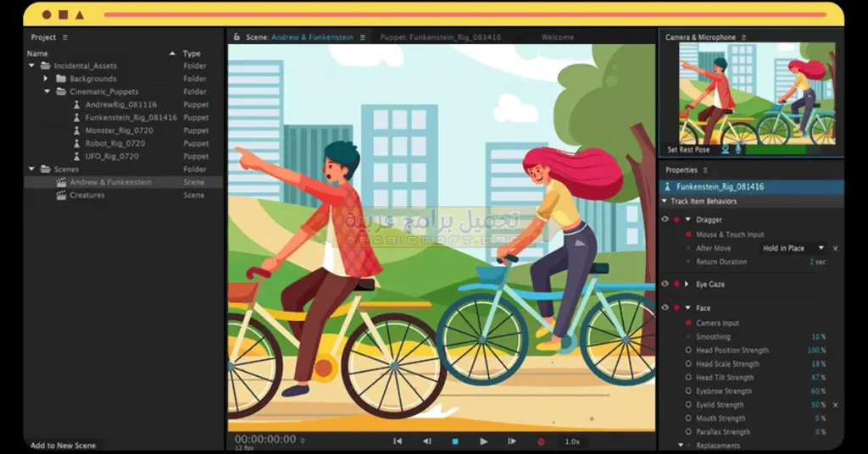Click clapperboard icon of Andrew & Funkenstein scene
The image size is (868, 454).
click(x=61, y=182)
